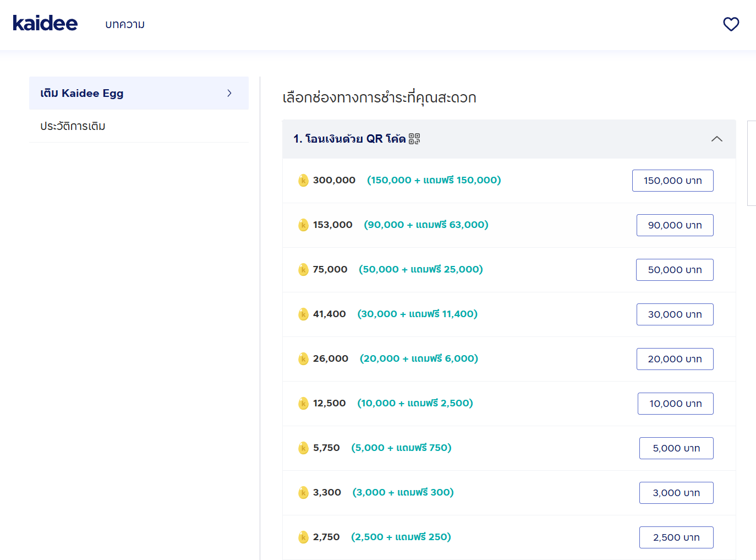
Task: Click the 153,000 egg amount
Action: pos(333,225)
